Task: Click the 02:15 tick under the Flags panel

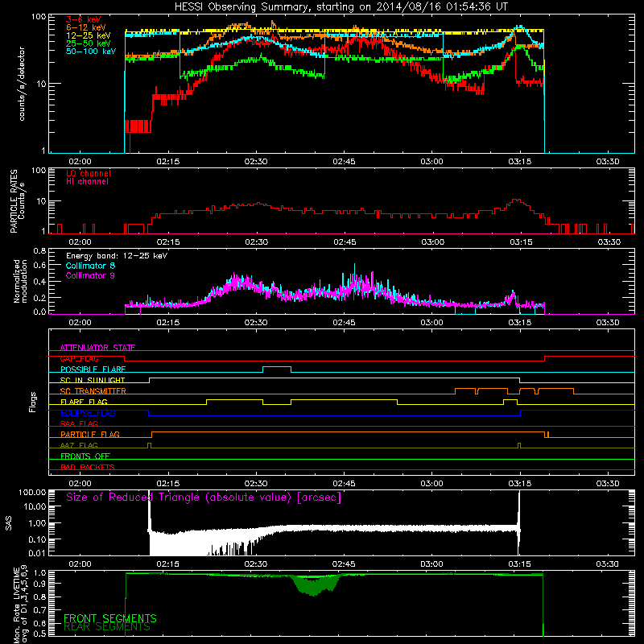Action: (x=167, y=484)
